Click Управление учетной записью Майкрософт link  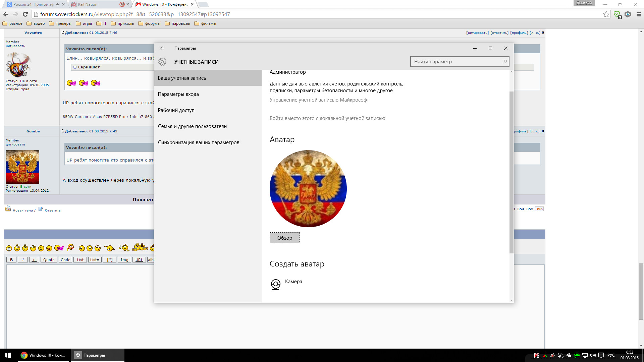319,100
